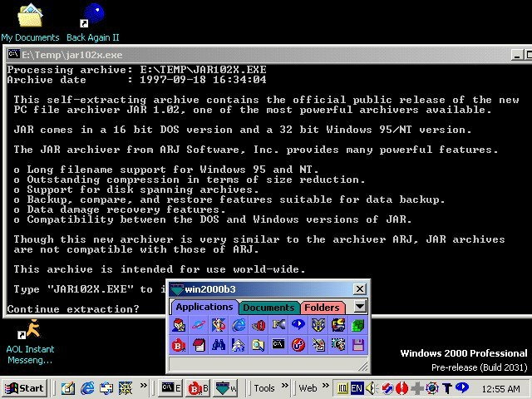Launch the blue speech bubble app in win2000b3

click(298, 325)
